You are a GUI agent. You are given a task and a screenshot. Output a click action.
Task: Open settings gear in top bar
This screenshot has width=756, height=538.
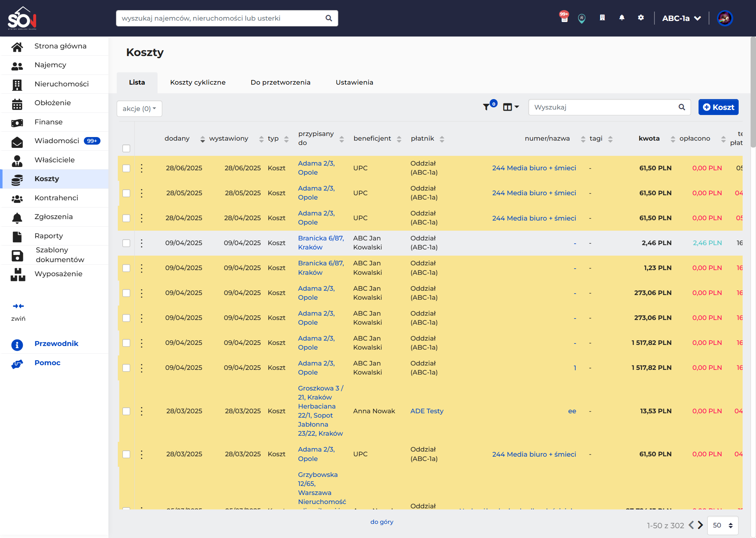(x=641, y=17)
